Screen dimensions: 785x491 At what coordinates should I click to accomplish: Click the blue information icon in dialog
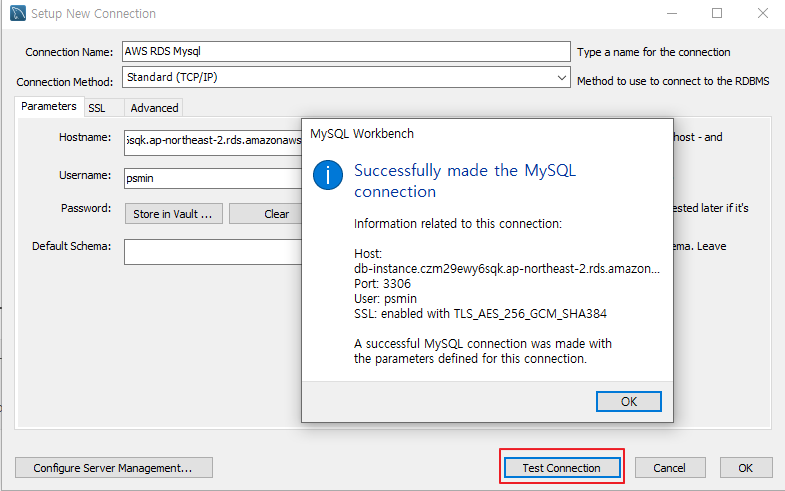pyautogui.click(x=328, y=175)
